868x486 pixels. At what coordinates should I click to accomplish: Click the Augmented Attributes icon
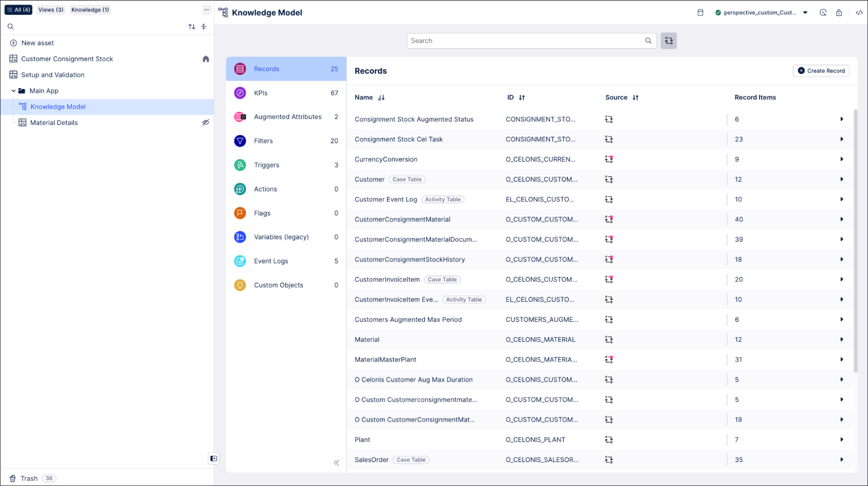tap(239, 116)
